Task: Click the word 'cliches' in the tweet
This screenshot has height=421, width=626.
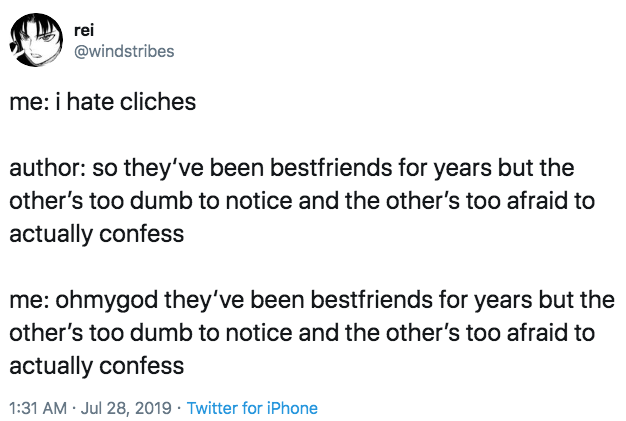Action: 158,102
